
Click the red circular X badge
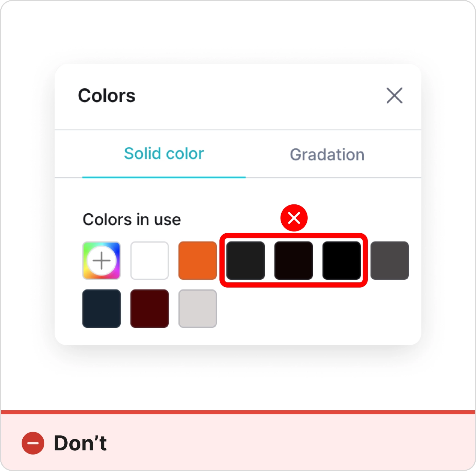click(294, 218)
